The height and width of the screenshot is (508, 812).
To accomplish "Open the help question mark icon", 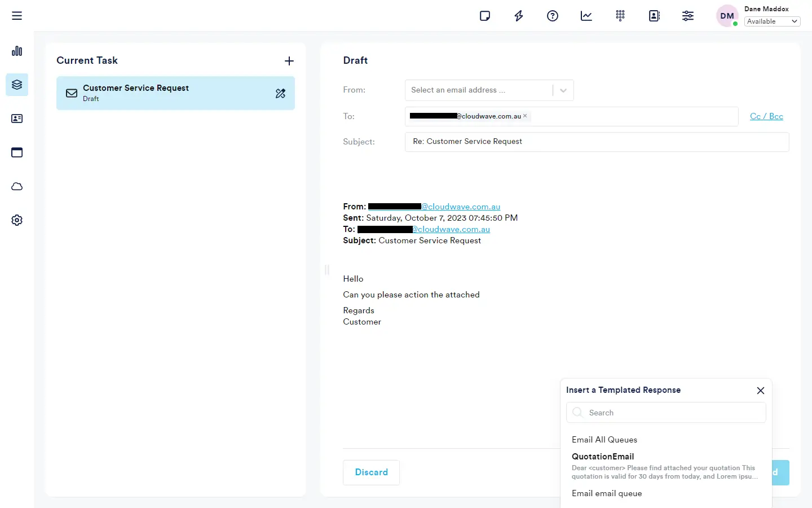I will point(553,16).
